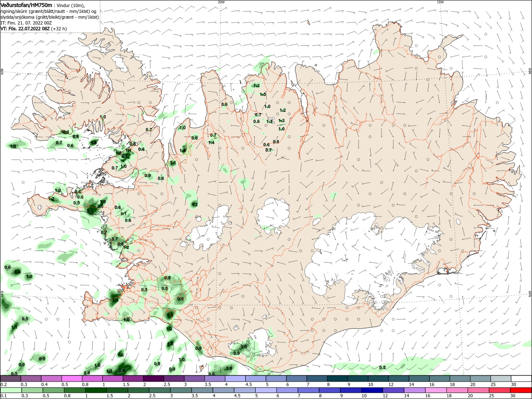Pick the darkest purple 2–2.5 snow swatch
Image resolution: width=532 pixels, height=399 pixels.
point(153,379)
